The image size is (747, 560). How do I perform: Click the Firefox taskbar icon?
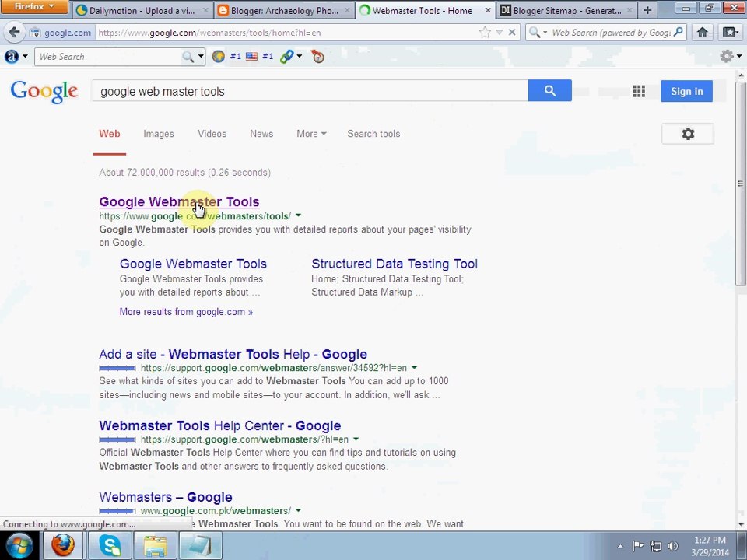pyautogui.click(x=63, y=546)
